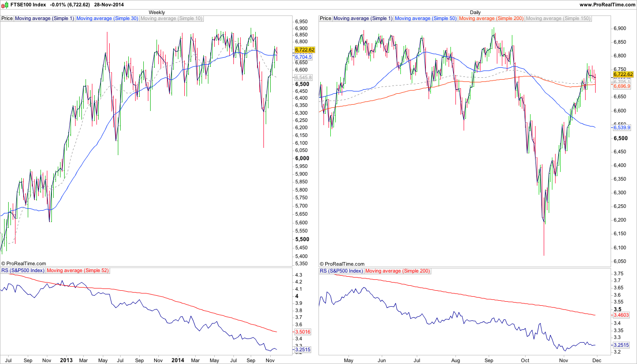Click the Jun label on Daily time axis
Viewport: 637px width, 364px height.
tap(382, 360)
